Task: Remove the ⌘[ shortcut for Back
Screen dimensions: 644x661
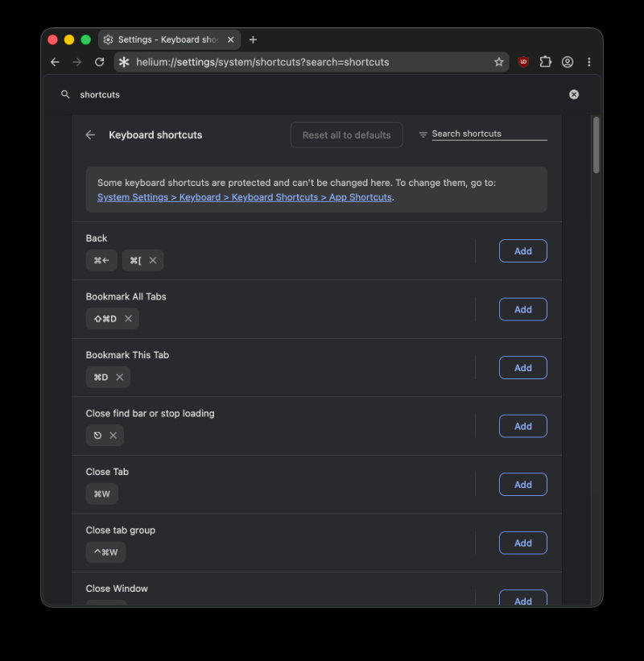Action: 153,260
